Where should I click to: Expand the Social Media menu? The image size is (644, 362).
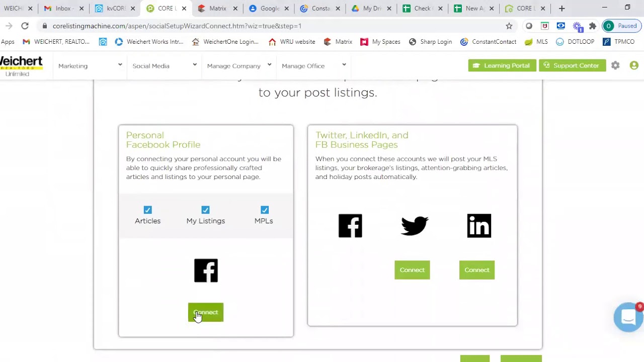click(x=165, y=66)
